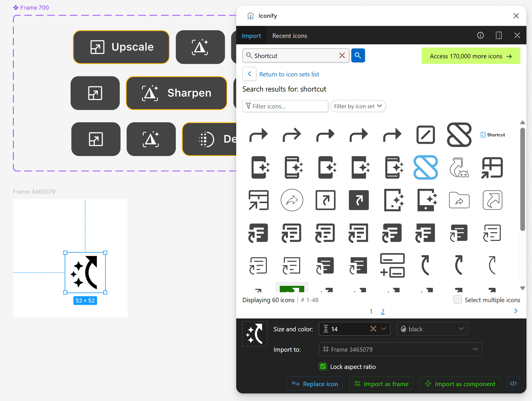Click the icon results vertical scrollbar
This screenshot has height=401, width=532.
(522, 179)
